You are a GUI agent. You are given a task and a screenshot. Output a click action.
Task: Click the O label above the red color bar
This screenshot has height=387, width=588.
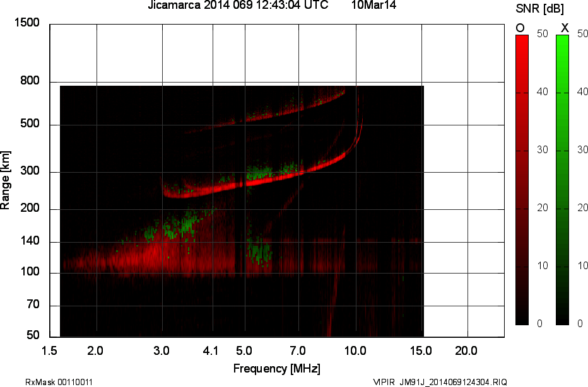[520, 28]
